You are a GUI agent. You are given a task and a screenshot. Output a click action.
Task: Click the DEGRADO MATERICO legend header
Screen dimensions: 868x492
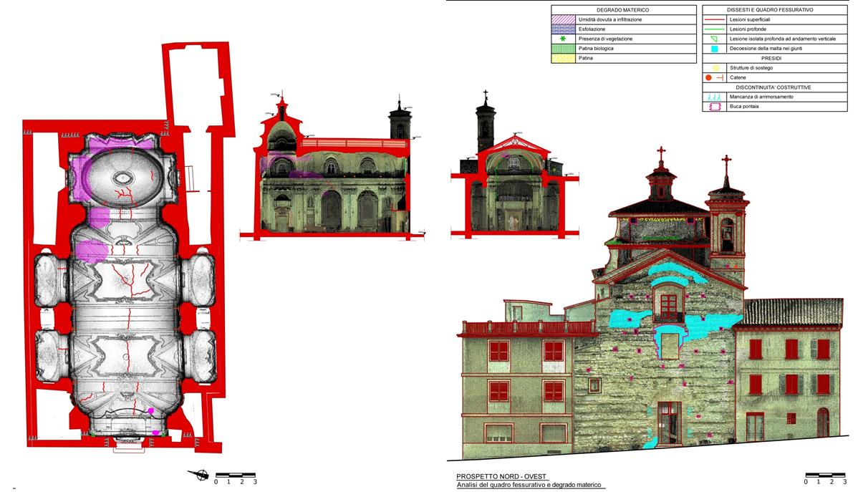(x=622, y=10)
